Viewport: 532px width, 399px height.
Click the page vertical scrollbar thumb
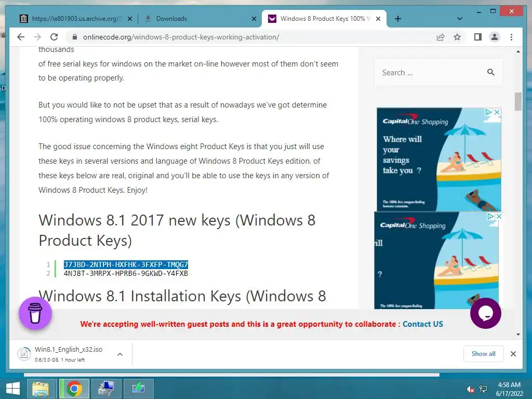(518, 101)
